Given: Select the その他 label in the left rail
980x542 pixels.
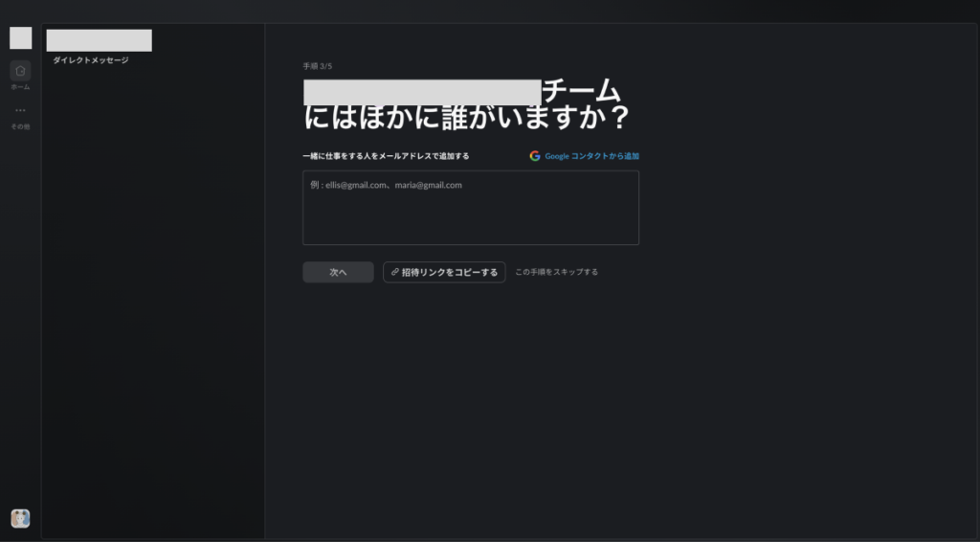Looking at the screenshot, I should [x=20, y=126].
